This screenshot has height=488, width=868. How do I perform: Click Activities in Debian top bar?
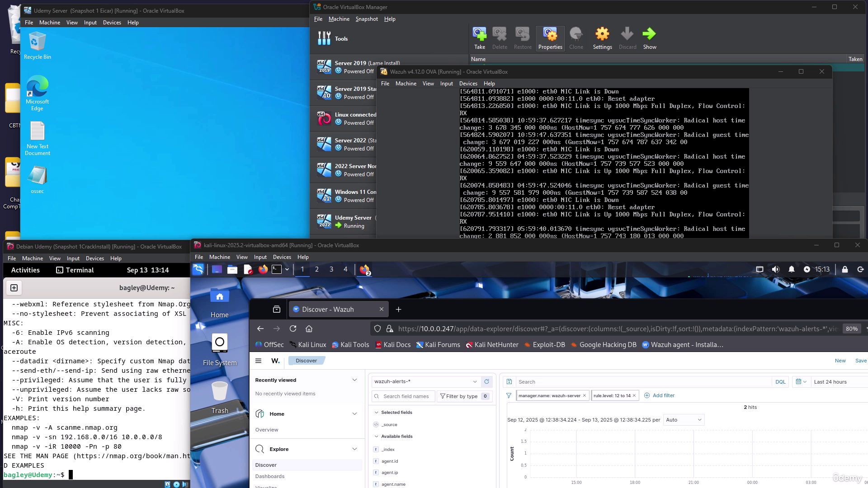click(x=25, y=270)
